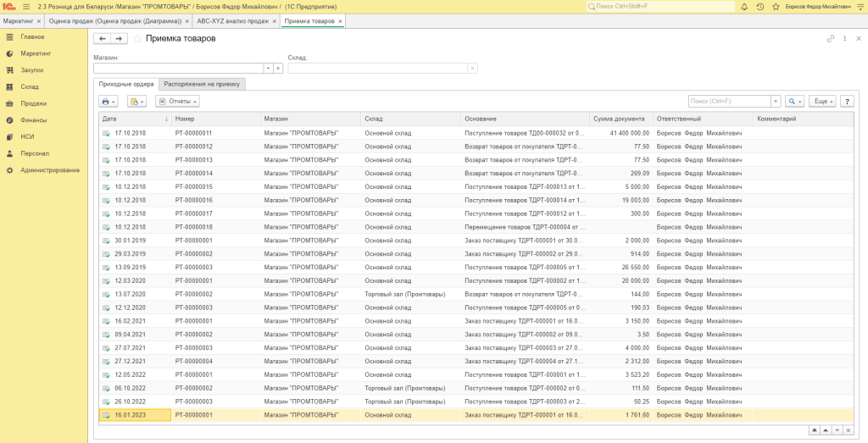
Task: Expand the Еще menu button
Action: 821,101
